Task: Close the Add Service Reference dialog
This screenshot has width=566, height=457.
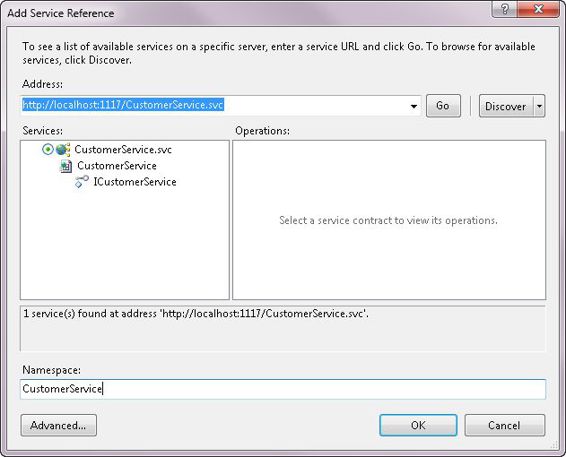Action: pos(538,9)
